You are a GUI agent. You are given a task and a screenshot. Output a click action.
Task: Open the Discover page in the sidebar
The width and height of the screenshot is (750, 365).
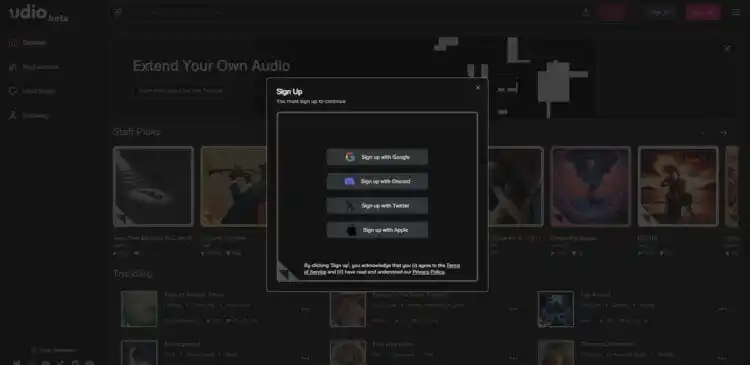pyautogui.click(x=28, y=43)
